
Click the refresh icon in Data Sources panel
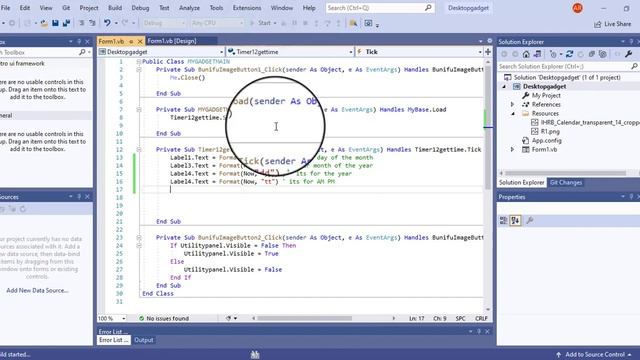click(23, 209)
